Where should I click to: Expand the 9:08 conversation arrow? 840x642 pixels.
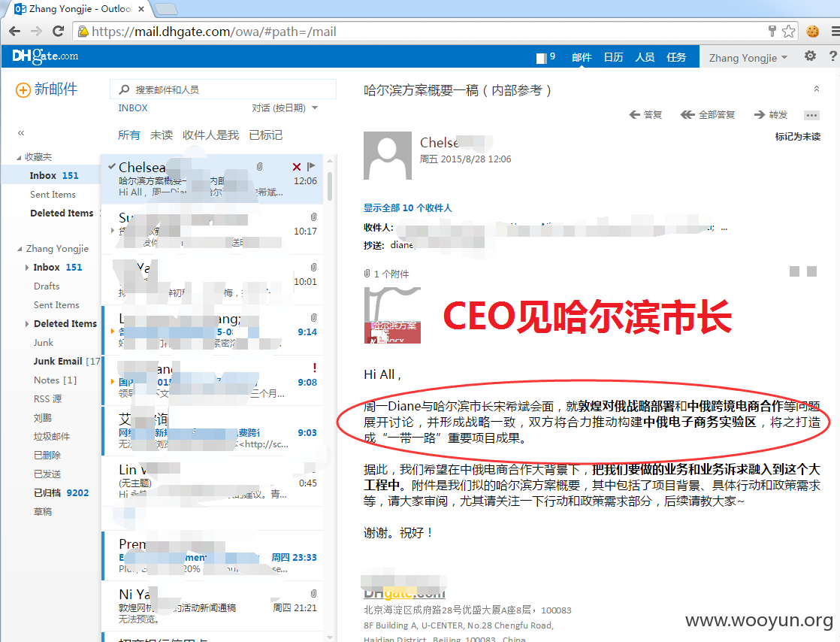pyautogui.click(x=113, y=382)
